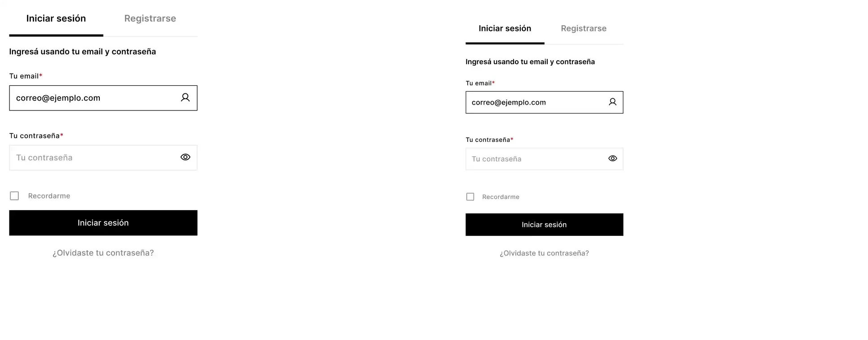The image size is (868, 340).
Task: Open the Registrarse tab in the desktop form
Action: 584,28
